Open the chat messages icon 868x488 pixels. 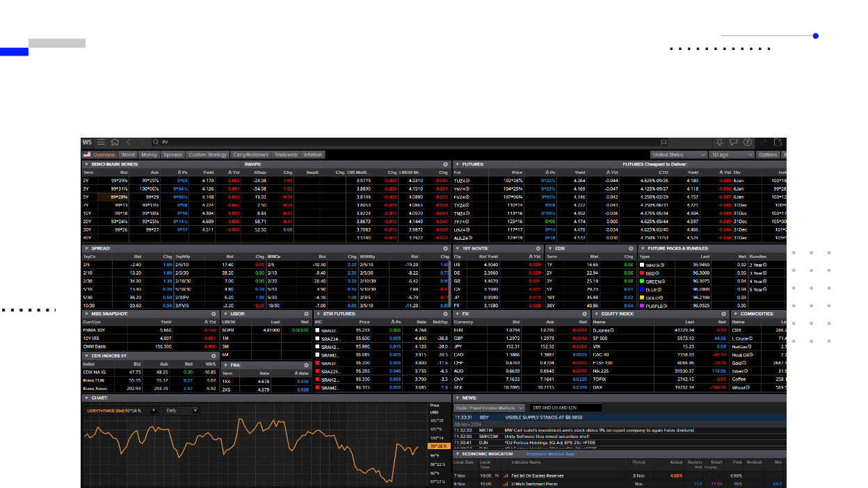tap(733, 142)
